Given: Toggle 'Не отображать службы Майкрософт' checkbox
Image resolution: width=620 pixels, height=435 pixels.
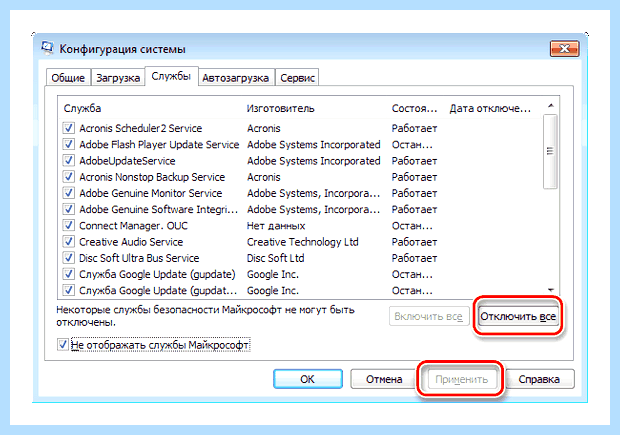Looking at the screenshot, I should click(x=62, y=344).
